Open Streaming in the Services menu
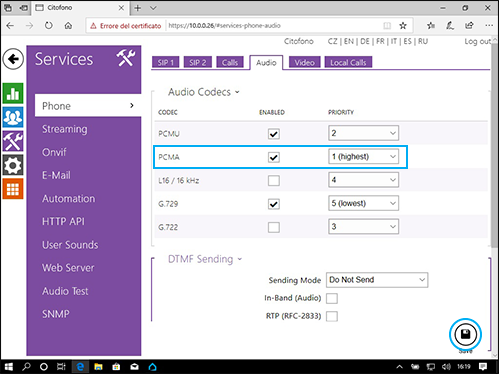This screenshot has height=374, width=499. point(65,129)
